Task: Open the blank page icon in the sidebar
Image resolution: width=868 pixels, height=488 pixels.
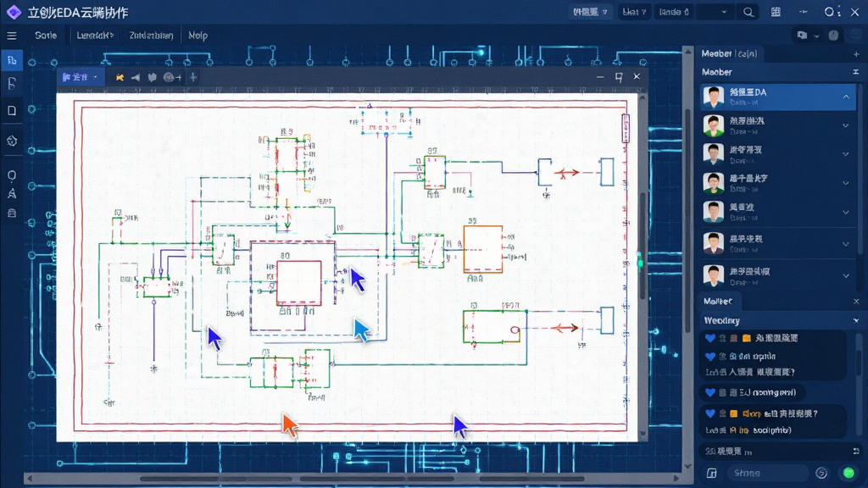Action: click(12, 111)
